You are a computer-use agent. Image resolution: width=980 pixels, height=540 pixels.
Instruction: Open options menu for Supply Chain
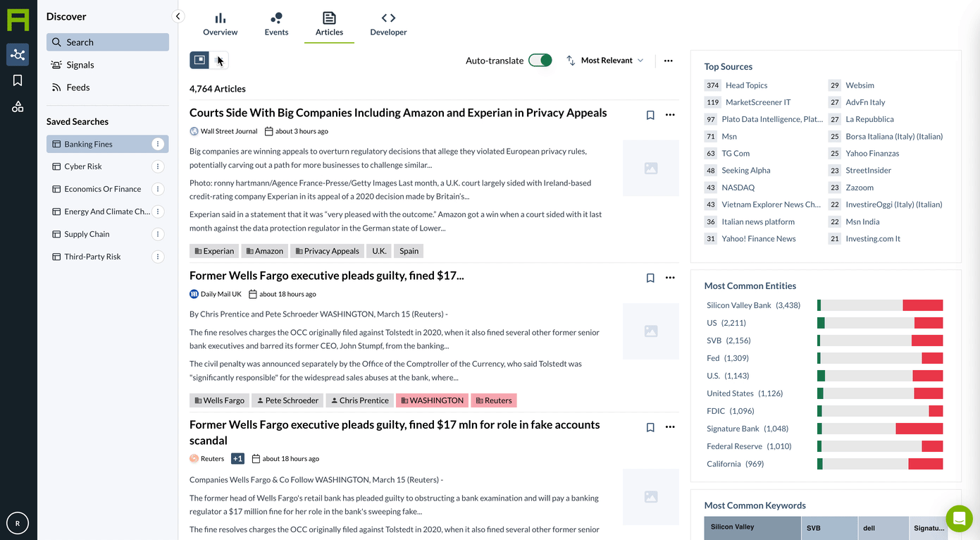[x=158, y=234]
